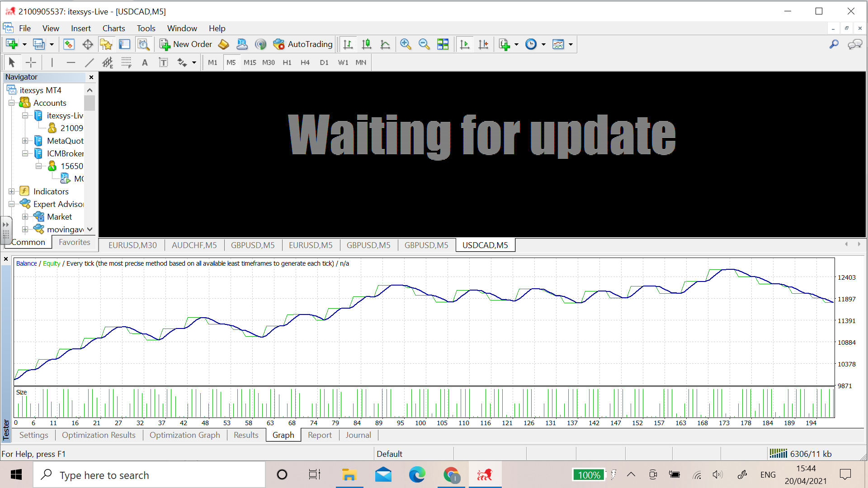Screen dimensions: 868x488
Task: Open the Indicators list dropdown arrow
Action: point(516,44)
